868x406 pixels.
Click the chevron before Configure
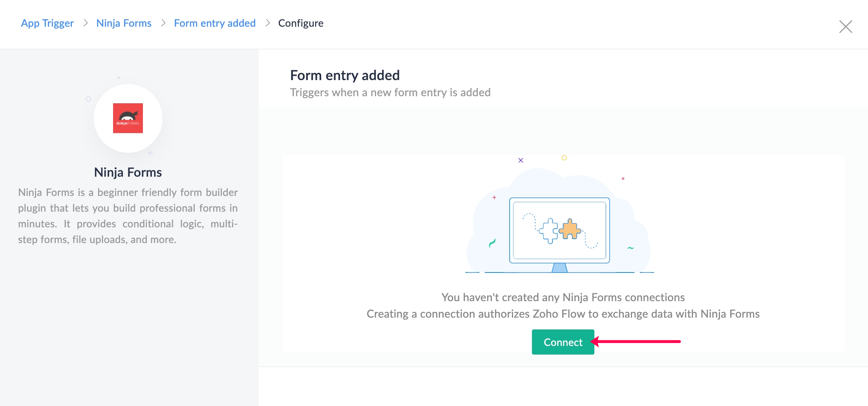click(x=267, y=23)
